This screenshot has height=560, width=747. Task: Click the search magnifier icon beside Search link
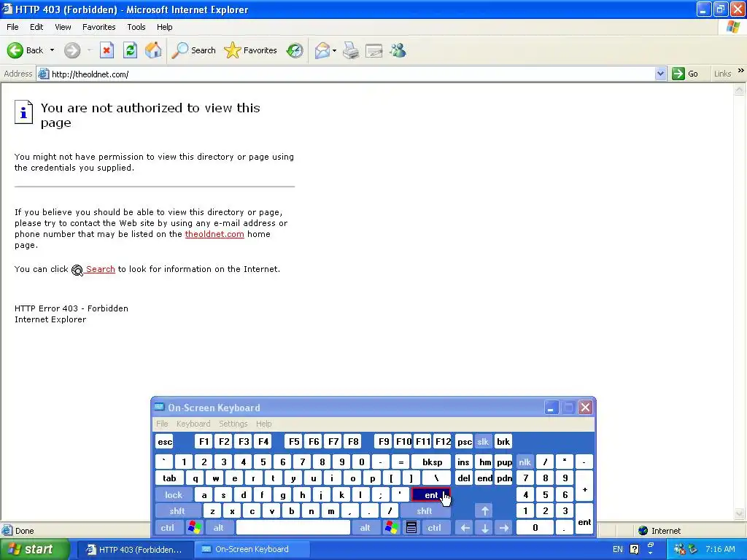[77, 270]
